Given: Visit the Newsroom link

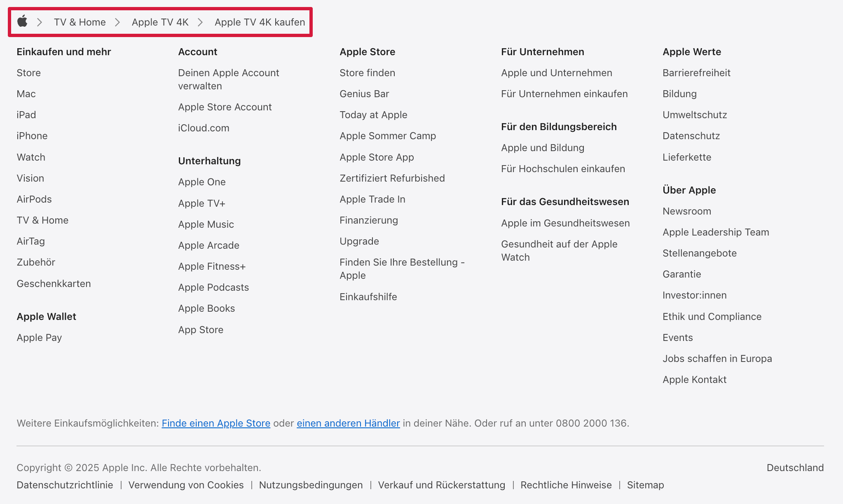Looking at the screenshot, I should point(687,211).
